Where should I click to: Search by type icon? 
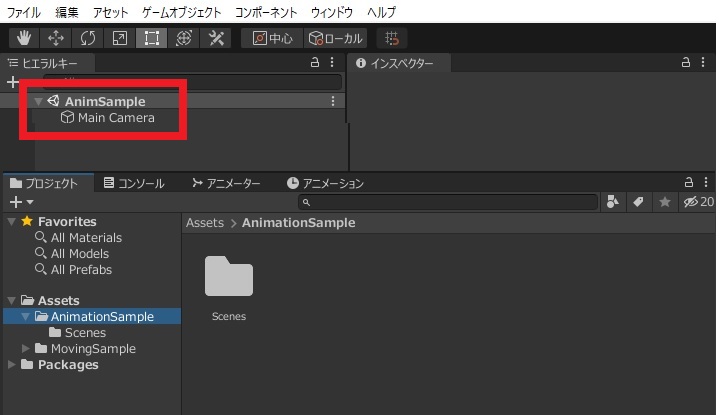click(613, 202)
